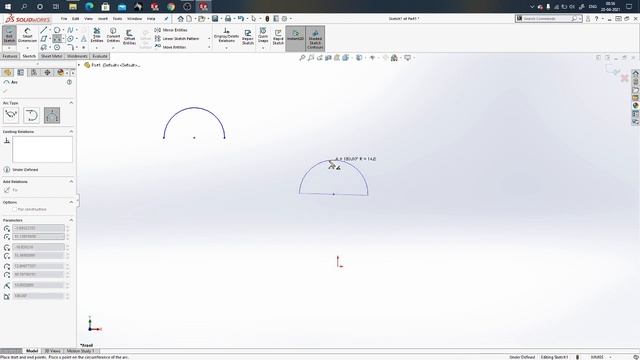Select Centerpoint Arc type
This screenshot has height=360, width=640.
[x=11, y=115]
